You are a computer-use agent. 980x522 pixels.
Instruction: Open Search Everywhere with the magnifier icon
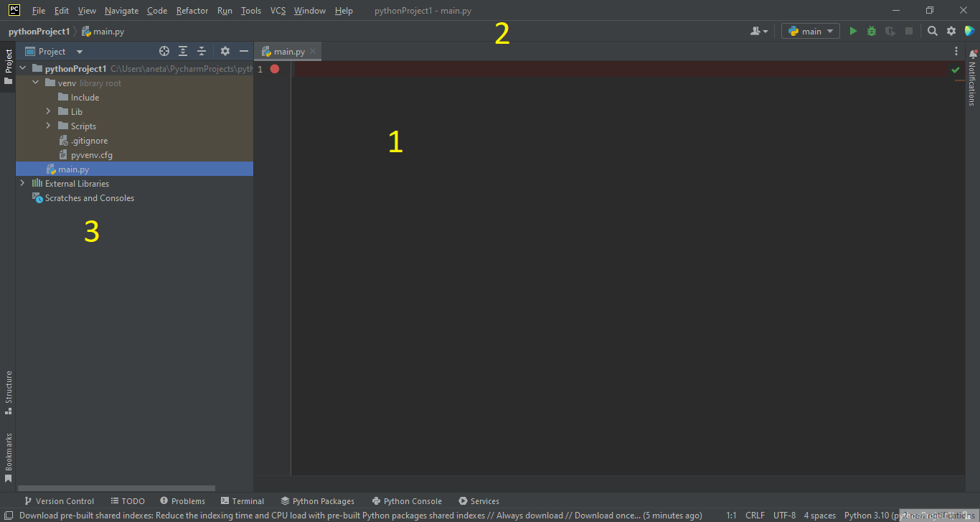(930, 31)
